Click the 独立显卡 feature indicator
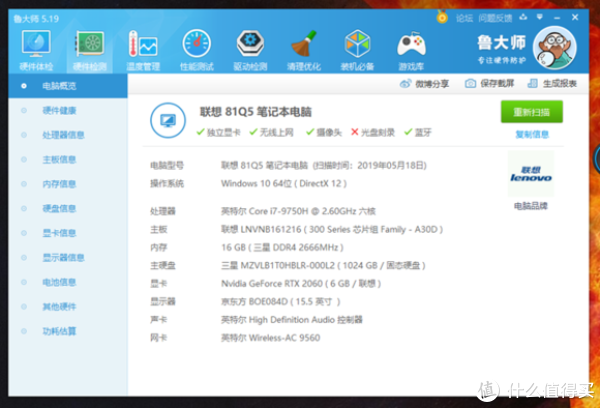The height and width of the screenshot is (408, 600). 218,132
